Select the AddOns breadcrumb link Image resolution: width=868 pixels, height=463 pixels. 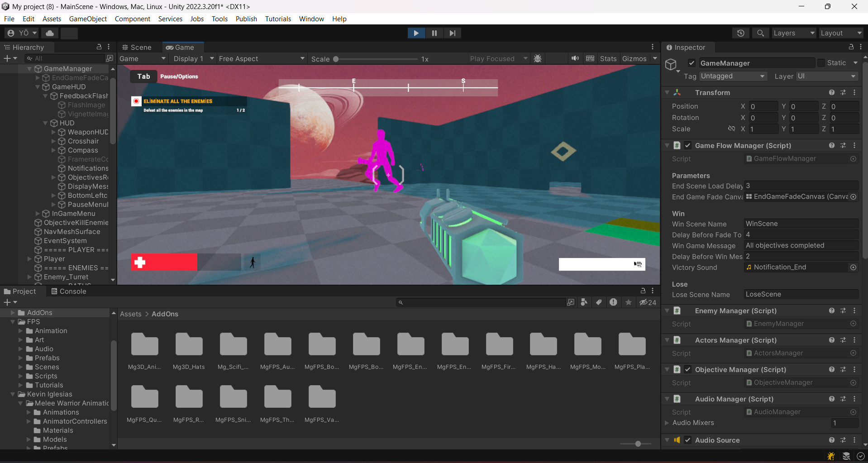(165, 314)
